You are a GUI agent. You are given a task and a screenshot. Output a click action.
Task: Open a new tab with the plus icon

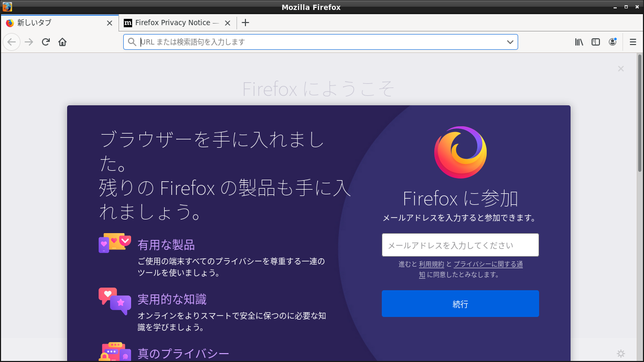point(245,23)
